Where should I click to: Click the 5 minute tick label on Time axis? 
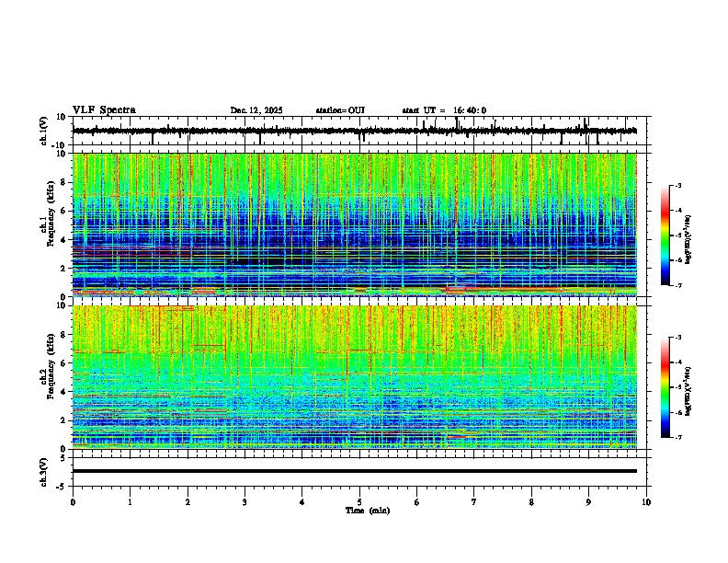tap(359, 502)
